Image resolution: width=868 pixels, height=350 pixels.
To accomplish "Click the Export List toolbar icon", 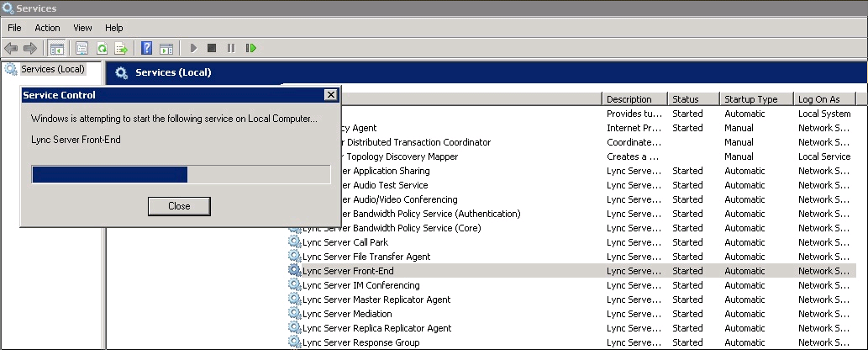I will tap(121, 48).
